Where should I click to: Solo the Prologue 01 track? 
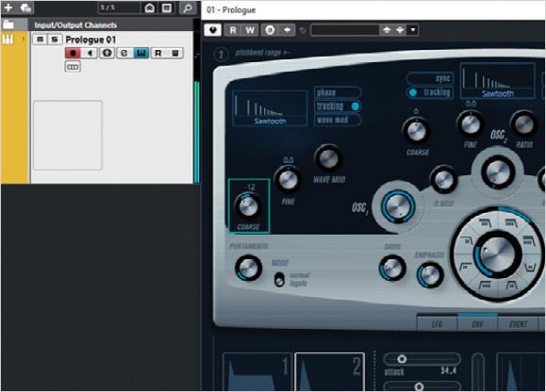click(55, 39)
